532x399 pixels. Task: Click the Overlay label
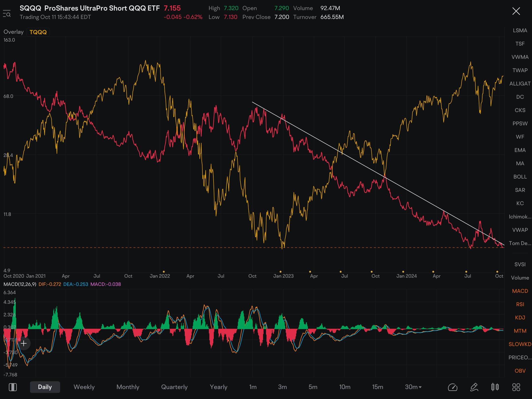[x=14, y=32]
